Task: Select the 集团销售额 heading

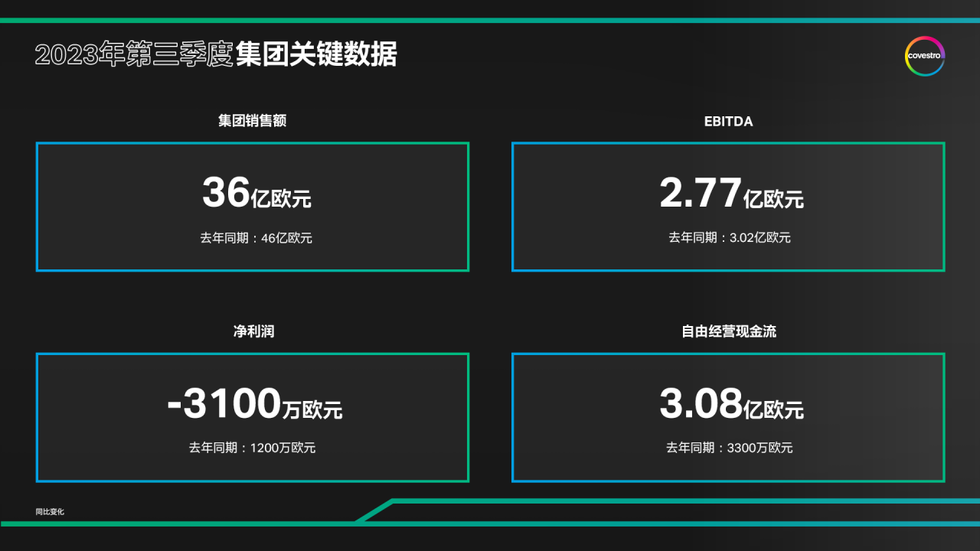Action: pyautogui.click(x=252, y=121)
